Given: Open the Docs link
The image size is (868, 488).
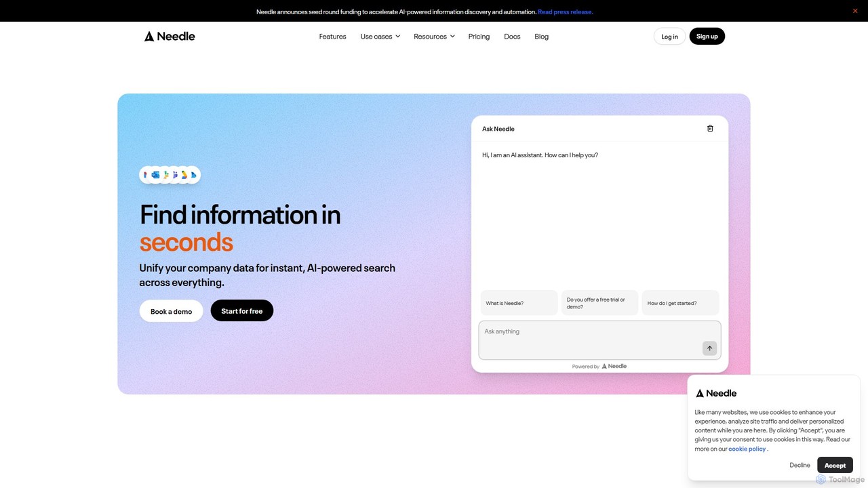Looking at the screenshot, I should coord(512,37).
